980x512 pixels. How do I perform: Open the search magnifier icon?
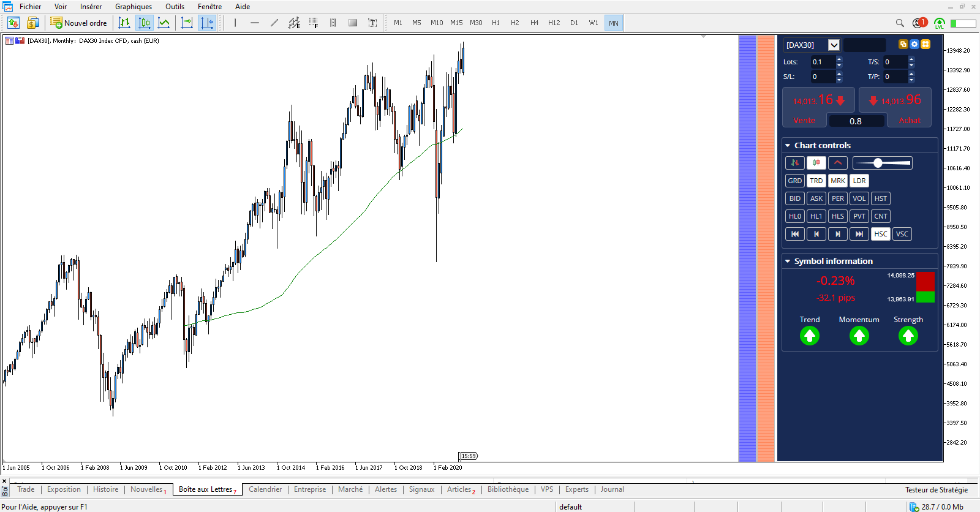click(x=900, y=23)
